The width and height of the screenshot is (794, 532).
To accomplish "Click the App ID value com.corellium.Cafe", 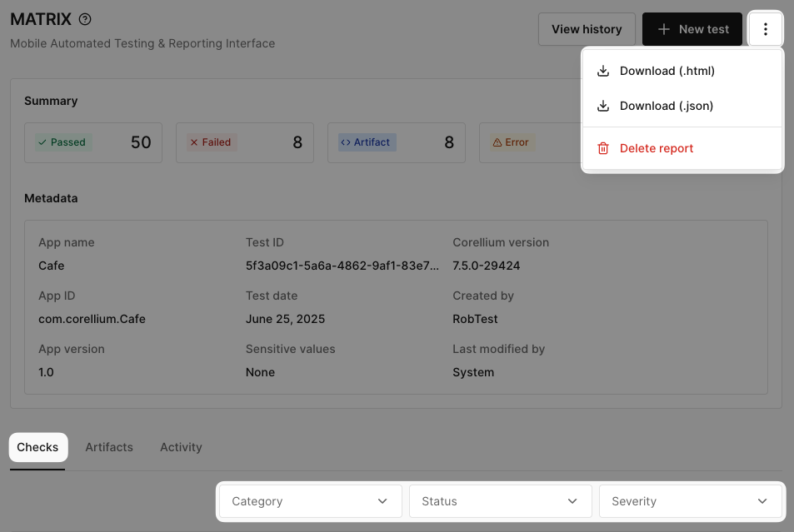I will click(x=92, y=319).
